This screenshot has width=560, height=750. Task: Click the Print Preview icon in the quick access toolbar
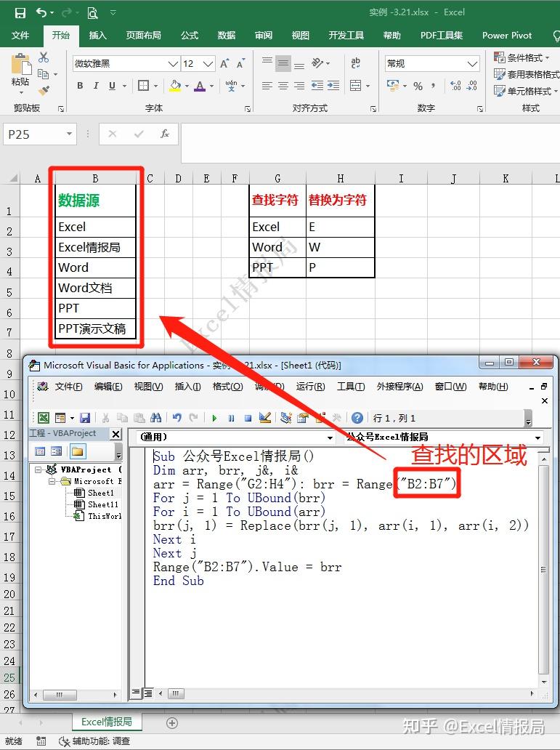[92, 13]
